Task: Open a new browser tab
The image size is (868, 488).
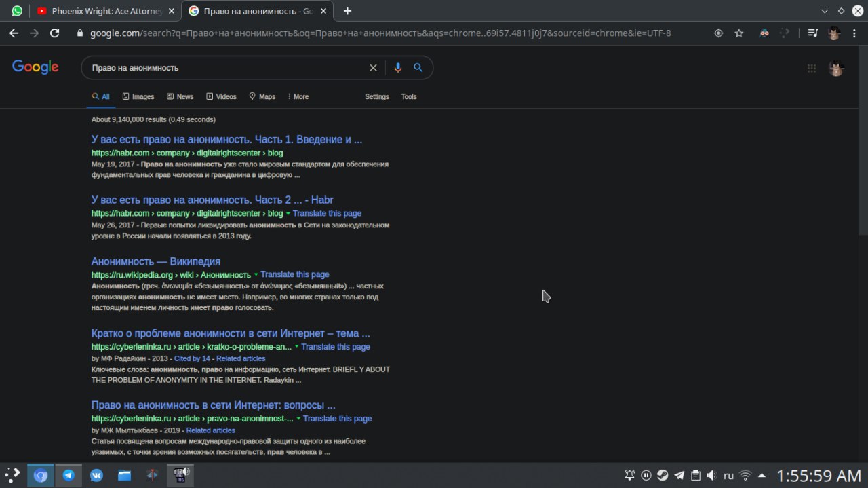Action: pyautogui.click(x=347, y=11)
